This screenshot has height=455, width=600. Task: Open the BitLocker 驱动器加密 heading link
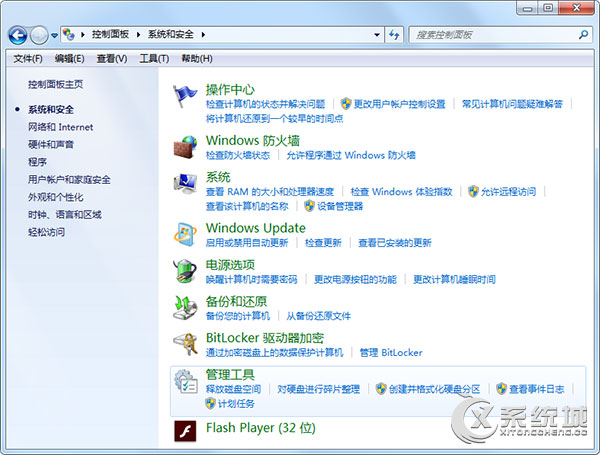[x=265, y=338]
